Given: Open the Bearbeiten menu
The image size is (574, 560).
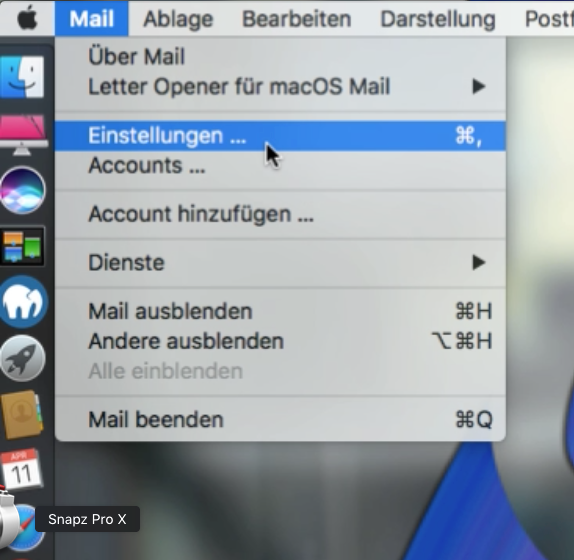Looking at the screenshot, I should point(297,19).
